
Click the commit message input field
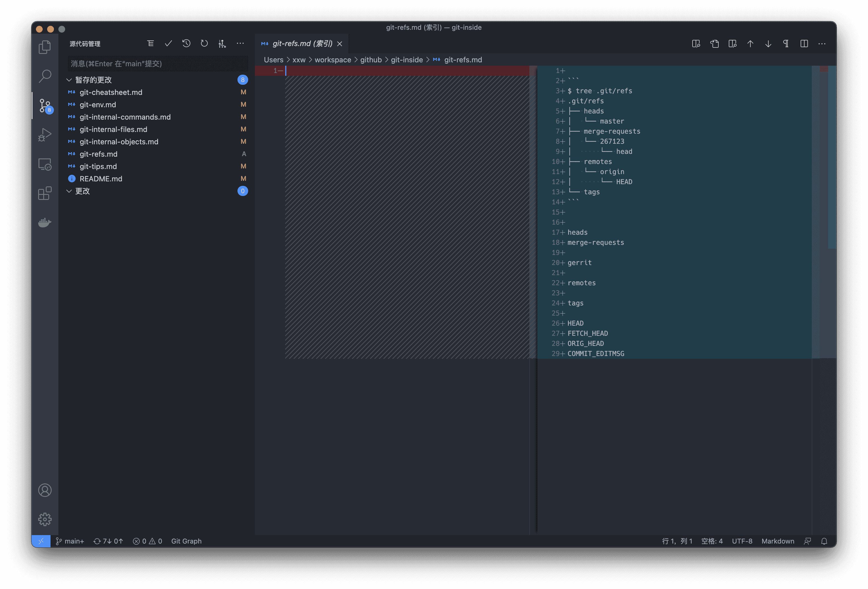(157, 64)
